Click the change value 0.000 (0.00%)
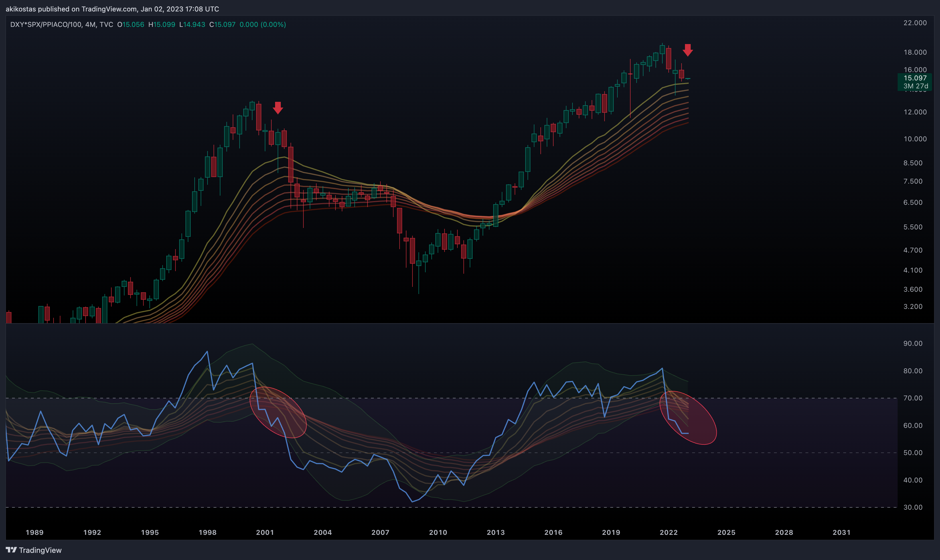The height and width of the screenshot is (560, 940). (x=263, y=25)
